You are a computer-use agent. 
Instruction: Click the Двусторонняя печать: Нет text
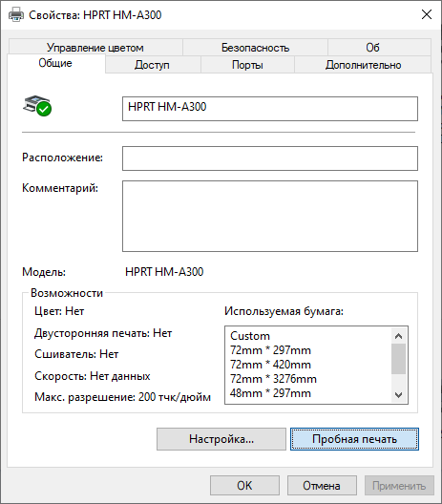(x=103, y=333)
